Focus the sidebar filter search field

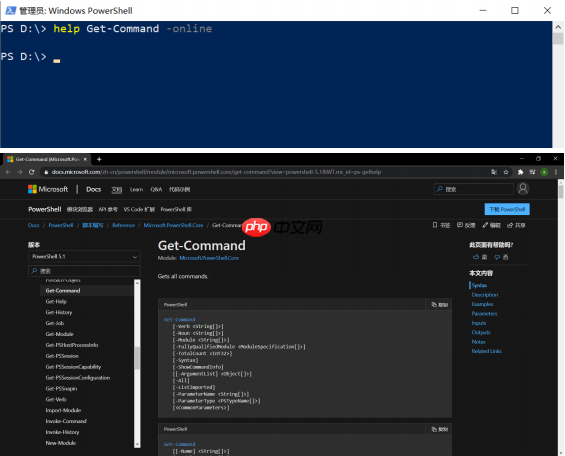click(x=84, y=271)
